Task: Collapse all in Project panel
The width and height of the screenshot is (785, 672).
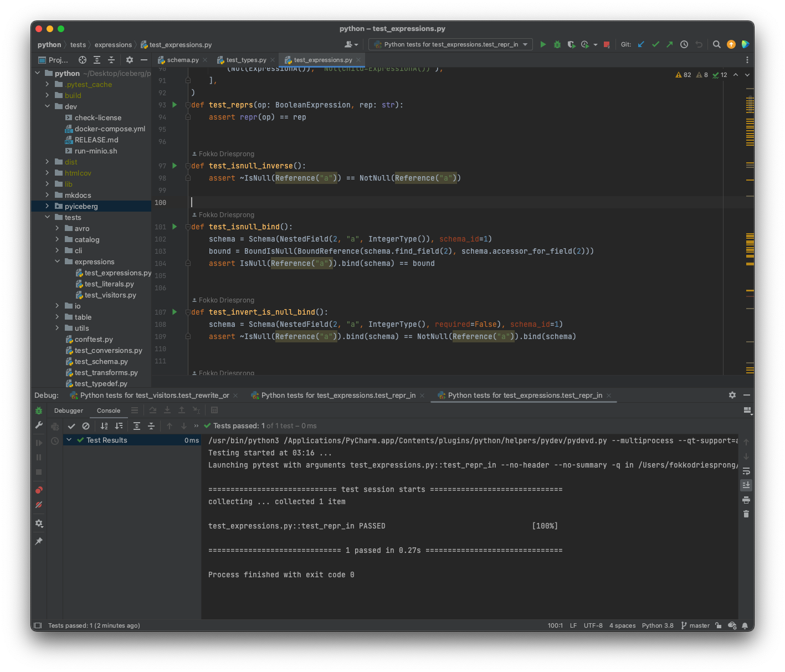Action: [x=111, y=60]
